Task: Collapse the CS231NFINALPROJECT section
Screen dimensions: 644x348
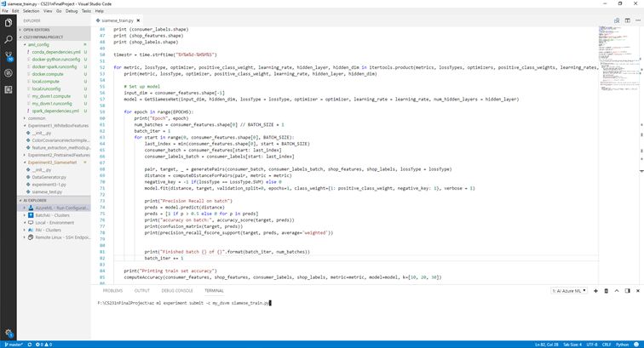Action: pyautogui.click(x=55, y=37)
